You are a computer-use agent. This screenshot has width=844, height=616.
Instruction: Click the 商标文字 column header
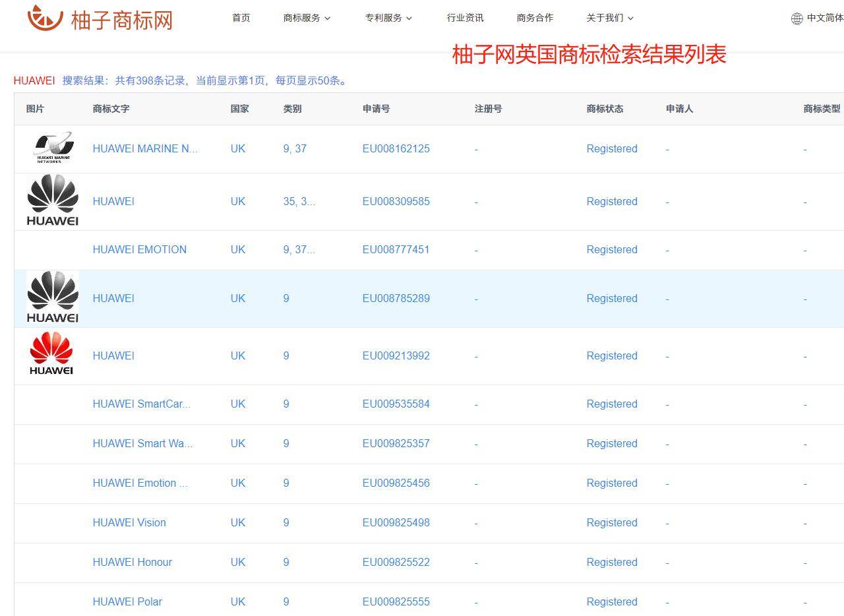111,109
